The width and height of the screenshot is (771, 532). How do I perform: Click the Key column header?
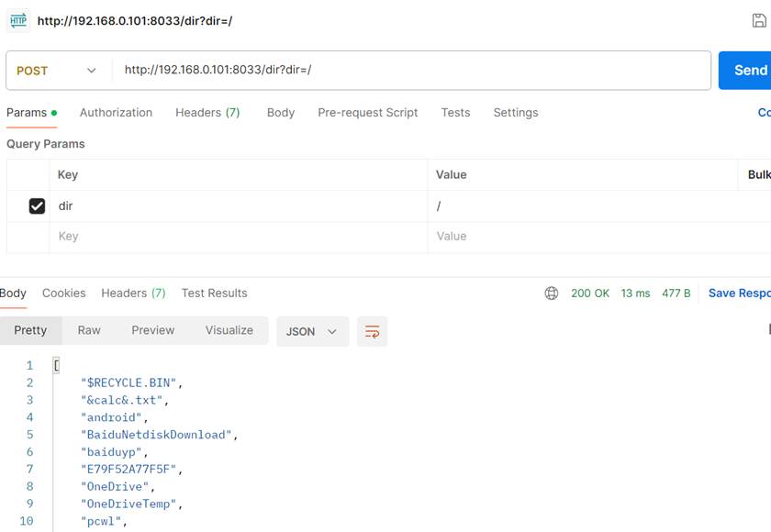tap(68, 174)
